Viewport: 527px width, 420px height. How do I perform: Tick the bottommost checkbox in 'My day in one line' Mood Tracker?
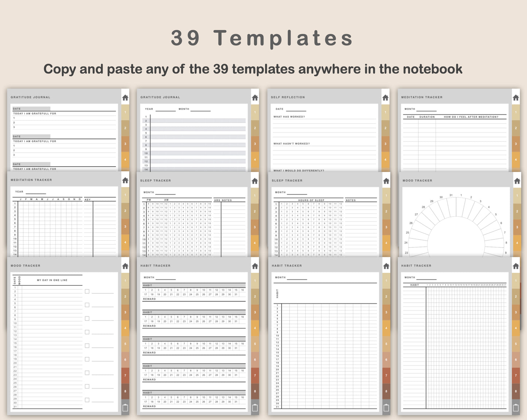tap(87, 400)
